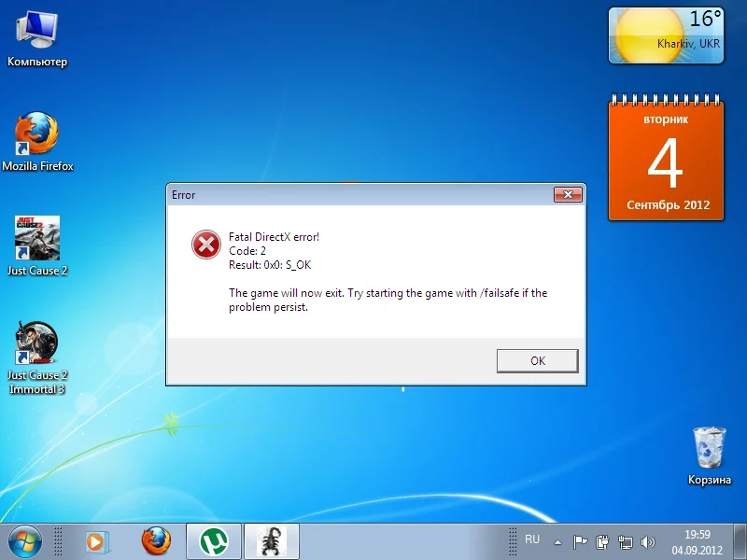
Task: Click the Error dialog title bar text
Action: [183, 195]
